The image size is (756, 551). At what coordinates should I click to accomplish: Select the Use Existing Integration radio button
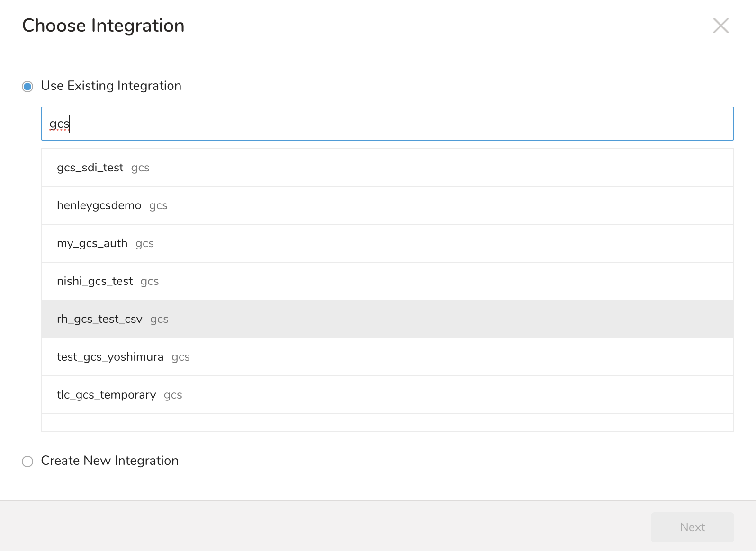tap(27, 86)
